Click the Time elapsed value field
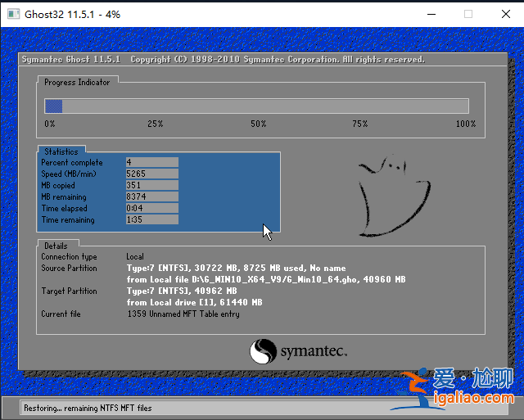The width and height of the screenshot is (524, 420). click(x=151, y=208)
